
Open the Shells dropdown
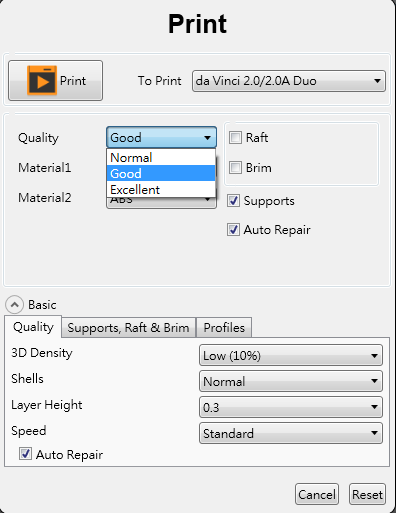click(x=291, y=381)
